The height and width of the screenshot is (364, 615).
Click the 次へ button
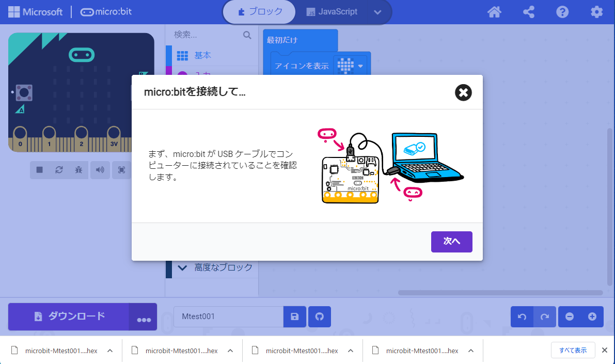pos(452,242)
